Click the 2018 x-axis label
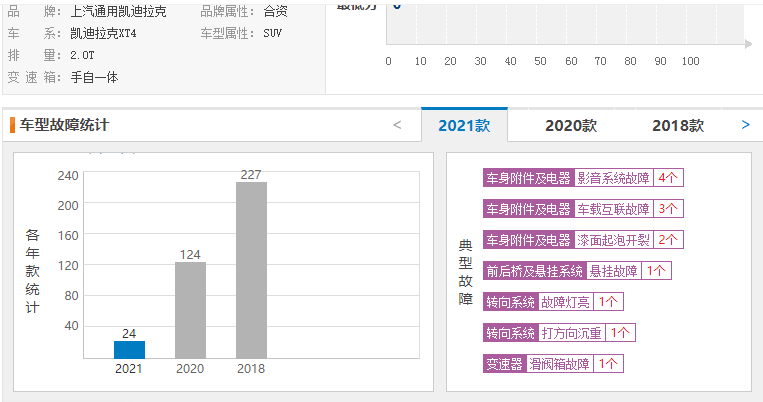 coord(251,369)
